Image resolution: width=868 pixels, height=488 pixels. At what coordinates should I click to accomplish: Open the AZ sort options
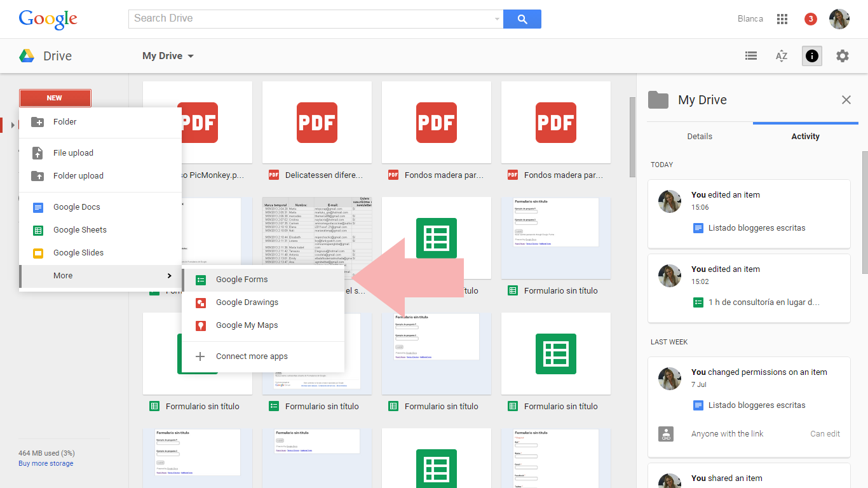point(782,56)
